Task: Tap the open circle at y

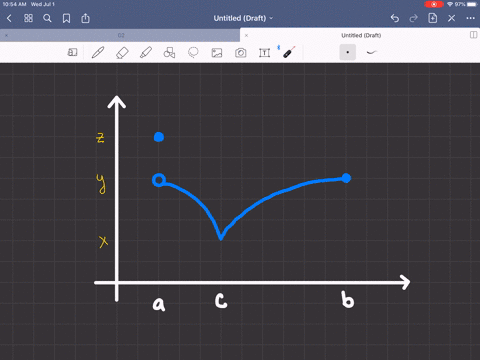Action: [159, 180]
